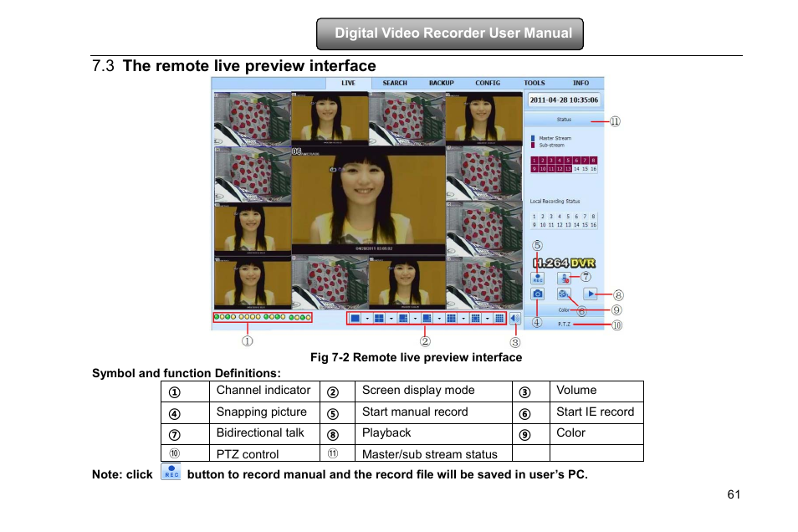Click 'Digital Video Recorder User Manual' title banner
798x532 pixels.
[x=450, y=33]
